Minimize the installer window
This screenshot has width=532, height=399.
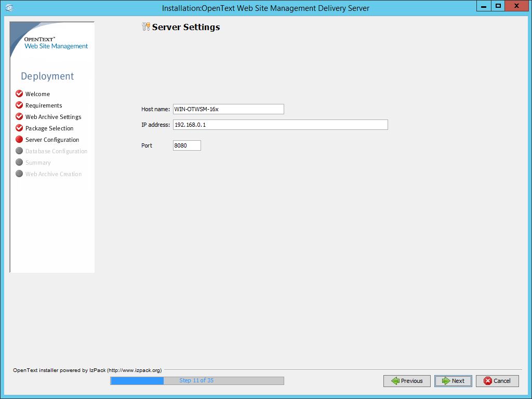[484, 6]
